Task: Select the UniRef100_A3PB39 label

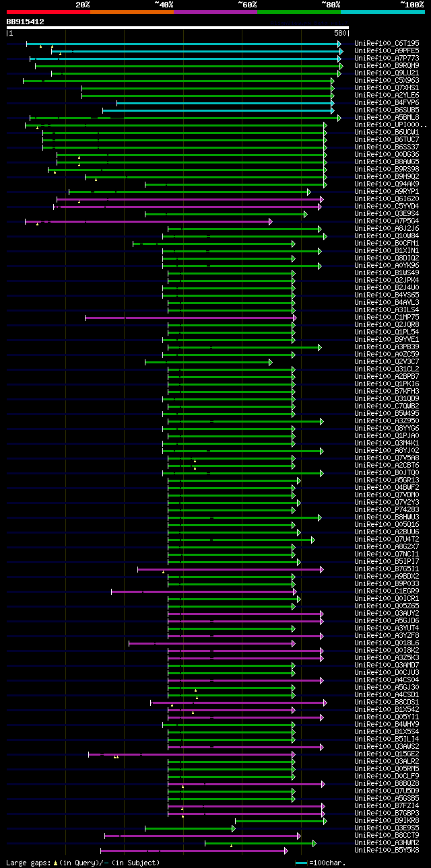Action: (387, 347)
